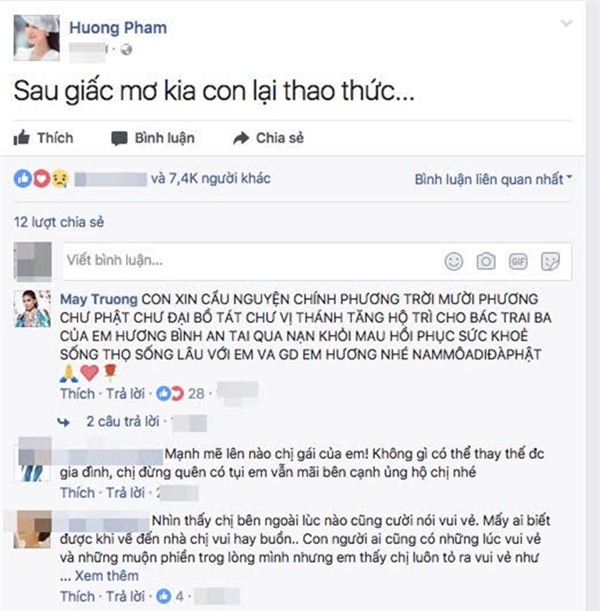Click the globe public-audience icon

126,49
